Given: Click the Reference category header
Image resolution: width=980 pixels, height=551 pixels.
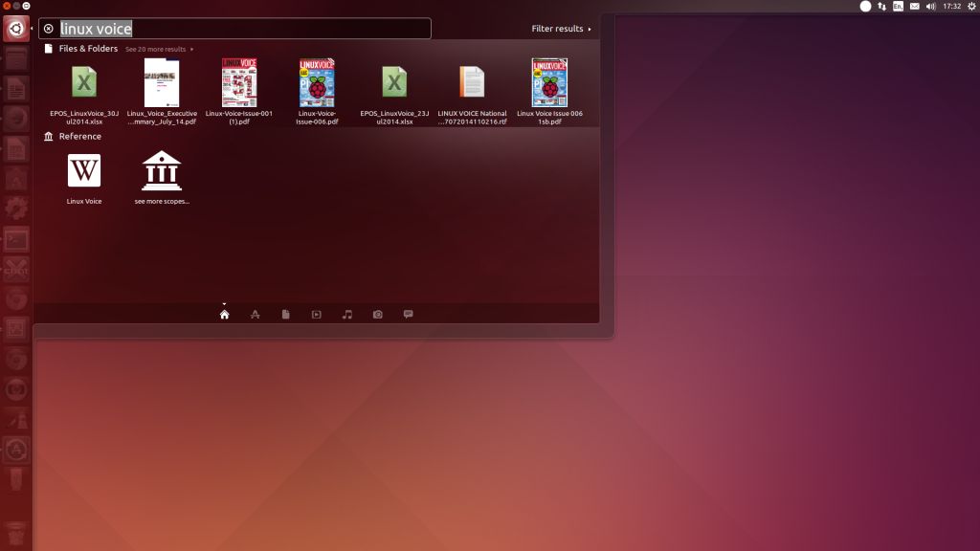Looking at the screenshot, I should pyautogui.click(x=80, y=136).
